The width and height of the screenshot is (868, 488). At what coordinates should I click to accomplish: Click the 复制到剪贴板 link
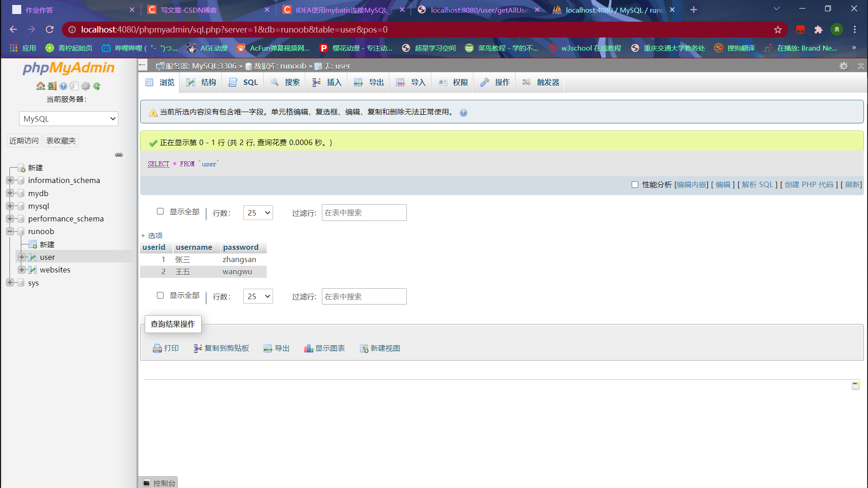(x=226, y=348)
